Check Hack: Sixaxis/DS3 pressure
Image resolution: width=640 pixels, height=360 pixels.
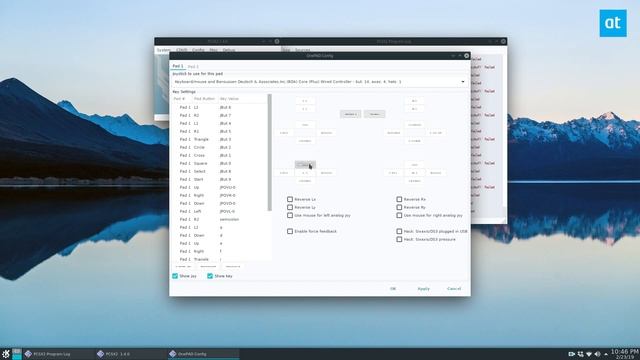coord(399,239)
